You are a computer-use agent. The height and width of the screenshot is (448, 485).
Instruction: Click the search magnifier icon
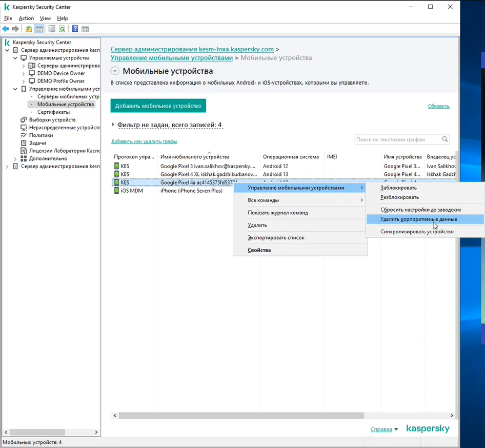(x=445, y=139)
